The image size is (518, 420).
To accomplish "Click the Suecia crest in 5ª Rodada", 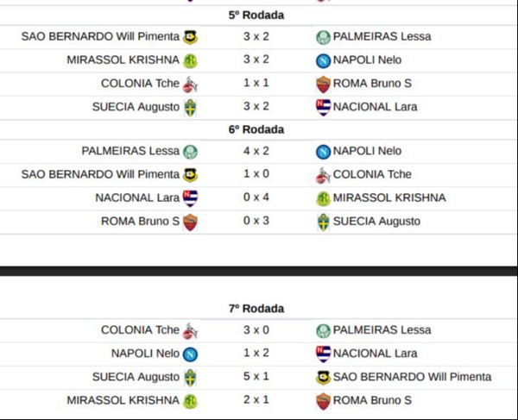I will coord(191,107).
